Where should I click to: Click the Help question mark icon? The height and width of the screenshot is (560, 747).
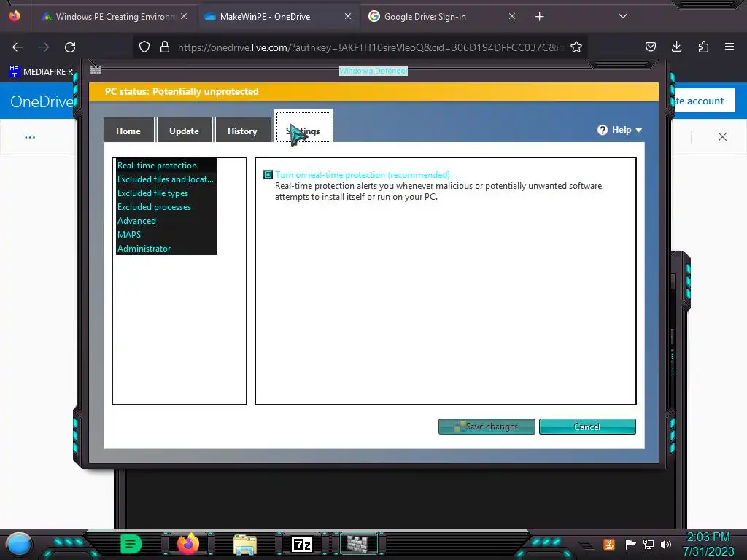603,130
